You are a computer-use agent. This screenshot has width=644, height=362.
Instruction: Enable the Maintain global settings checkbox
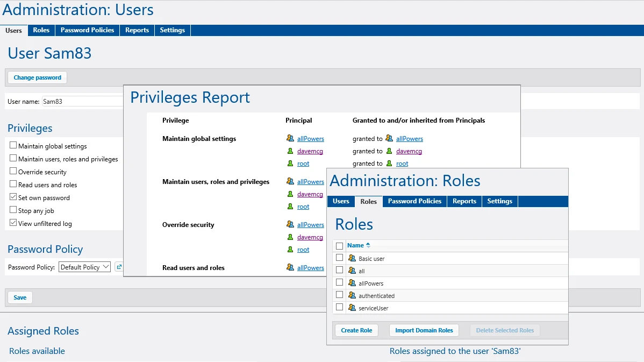[x=13, y=145]
